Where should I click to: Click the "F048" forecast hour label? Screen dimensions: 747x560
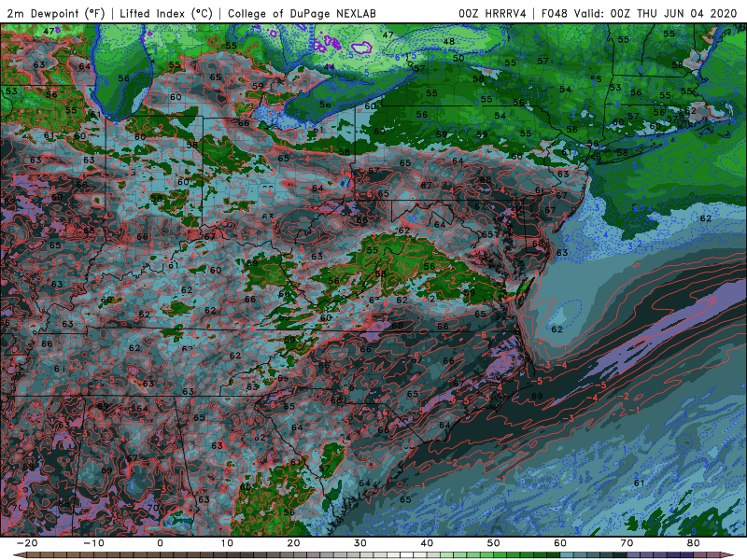(555, 13)
